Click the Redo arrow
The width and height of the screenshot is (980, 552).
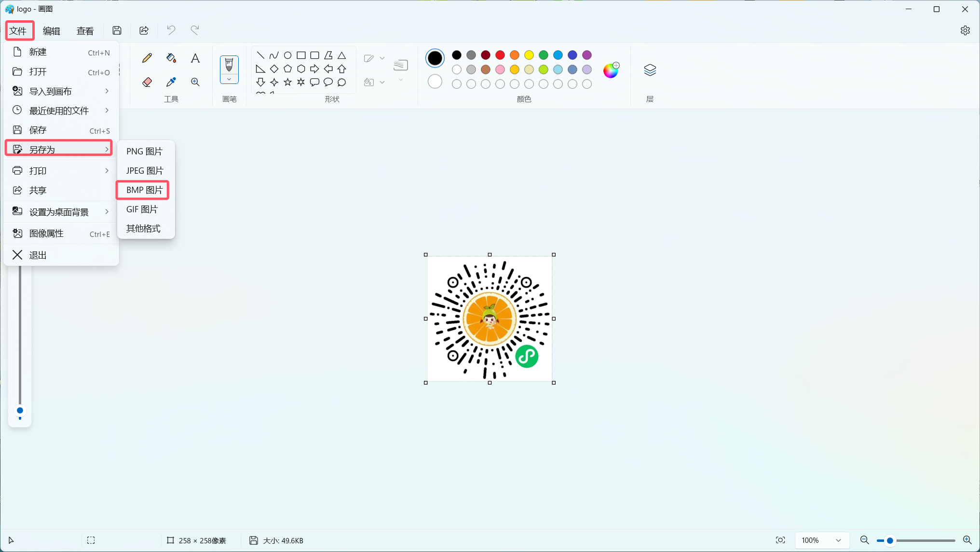(x=195, y=30)
